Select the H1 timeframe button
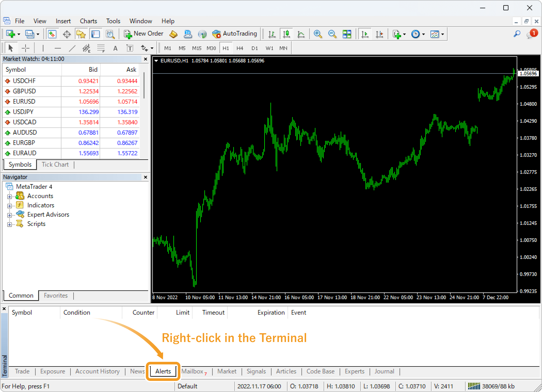This screenshot has height=392, width=542. [x=226, y=47]
